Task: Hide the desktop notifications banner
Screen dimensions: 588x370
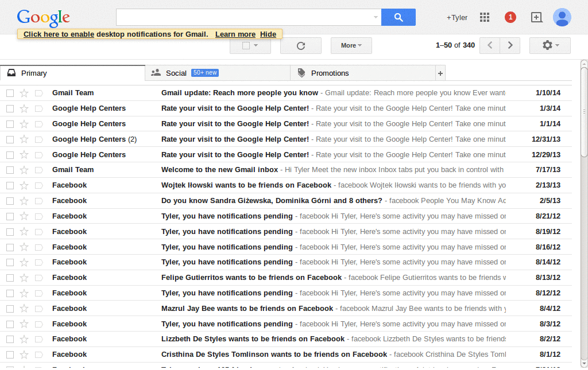Action: click(x=268, y=34)
